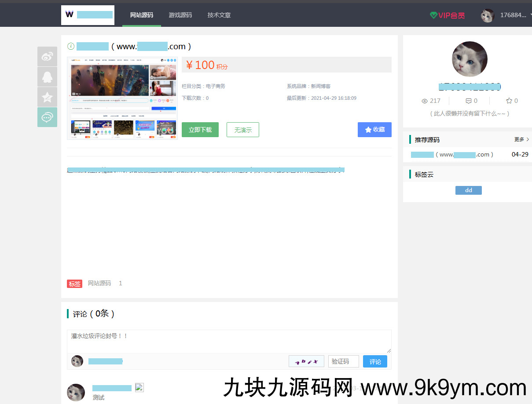Screen dimensions: 532x404
Task: Click the Qzone star share icon
Action: pos(47,97)
